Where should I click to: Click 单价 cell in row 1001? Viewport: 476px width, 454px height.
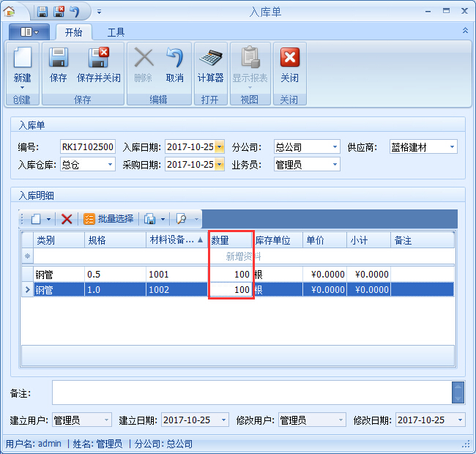tap(324, 275)
